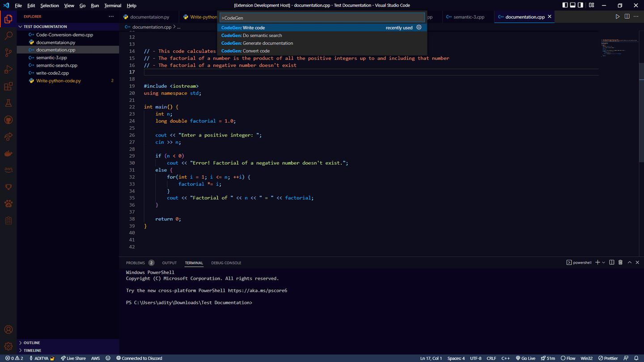The width and height of the screenshot is (644, 362).
Task: Open the Search view in the activity bar
Action: (8, 36)
